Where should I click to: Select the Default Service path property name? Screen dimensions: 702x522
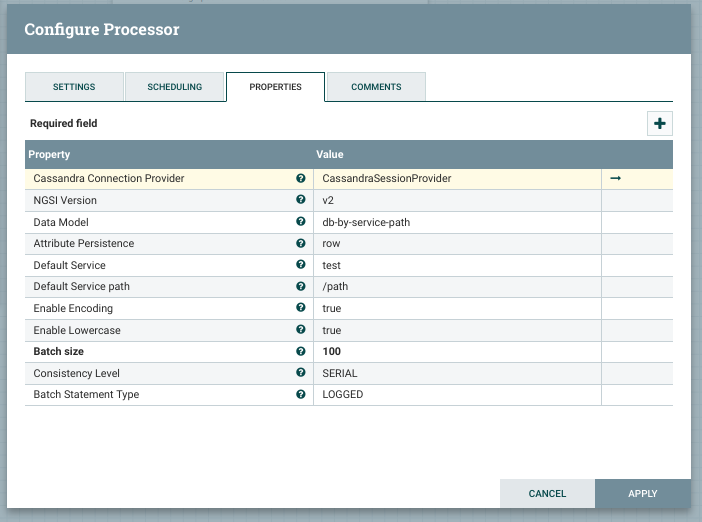81,287
